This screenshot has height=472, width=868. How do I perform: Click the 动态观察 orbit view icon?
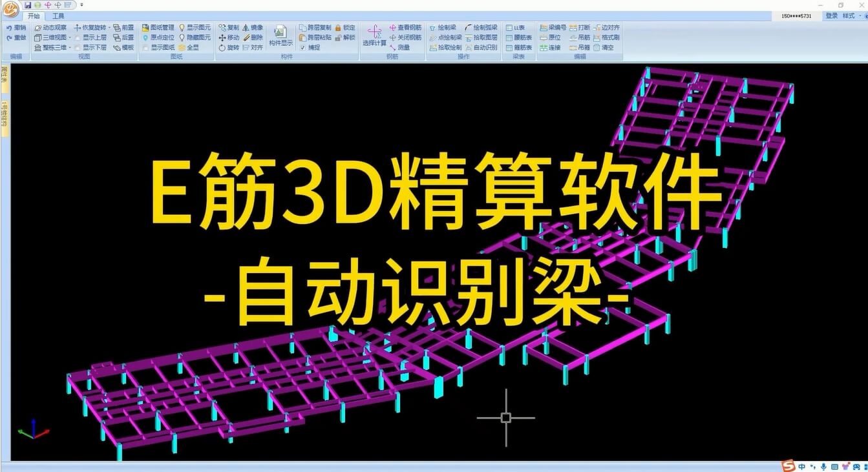38,28
